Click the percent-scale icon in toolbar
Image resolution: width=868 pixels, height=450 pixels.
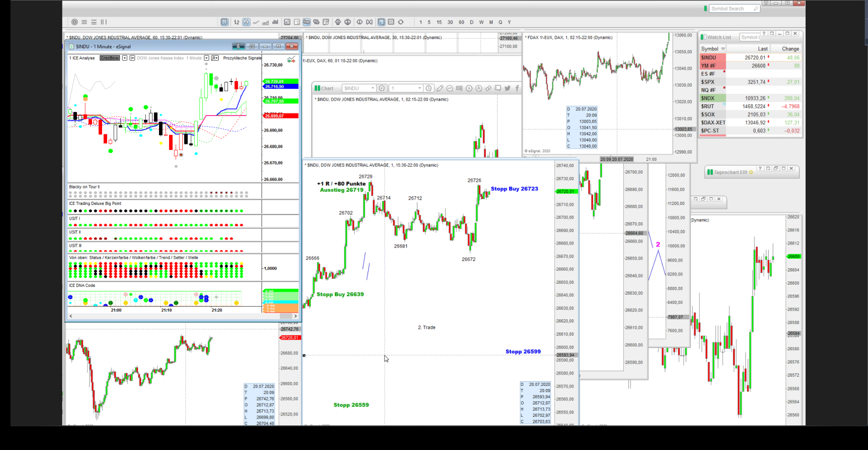pos(316,22)
